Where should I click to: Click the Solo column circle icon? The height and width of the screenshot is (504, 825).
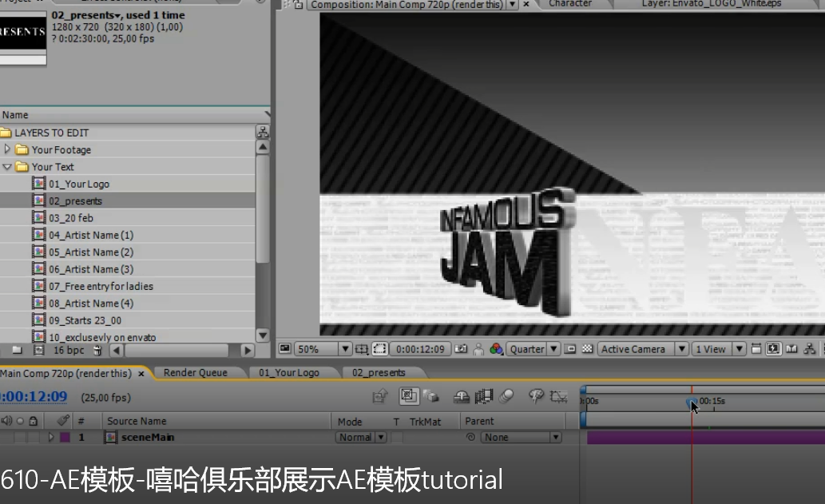click(20, 421)
